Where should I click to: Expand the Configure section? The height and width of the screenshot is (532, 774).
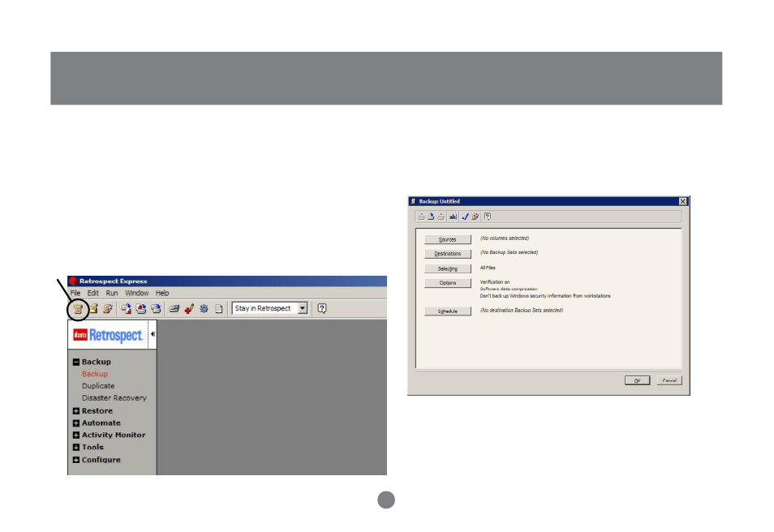click(76, 460)
